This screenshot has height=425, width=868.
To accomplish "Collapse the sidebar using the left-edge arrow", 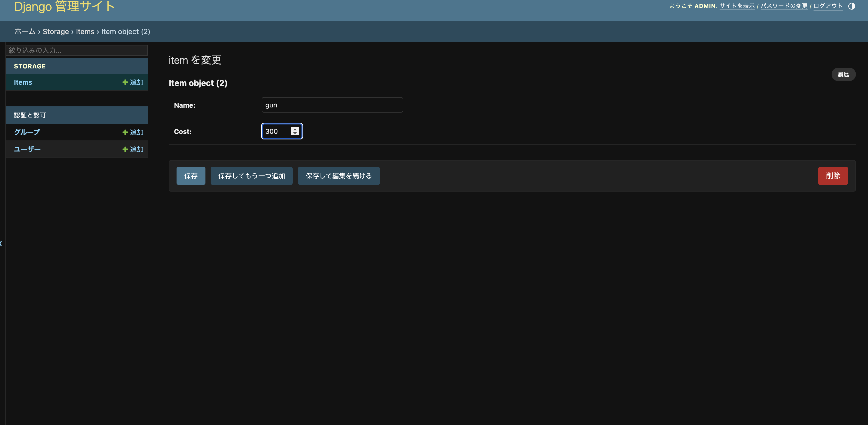I will pos(1,243).
